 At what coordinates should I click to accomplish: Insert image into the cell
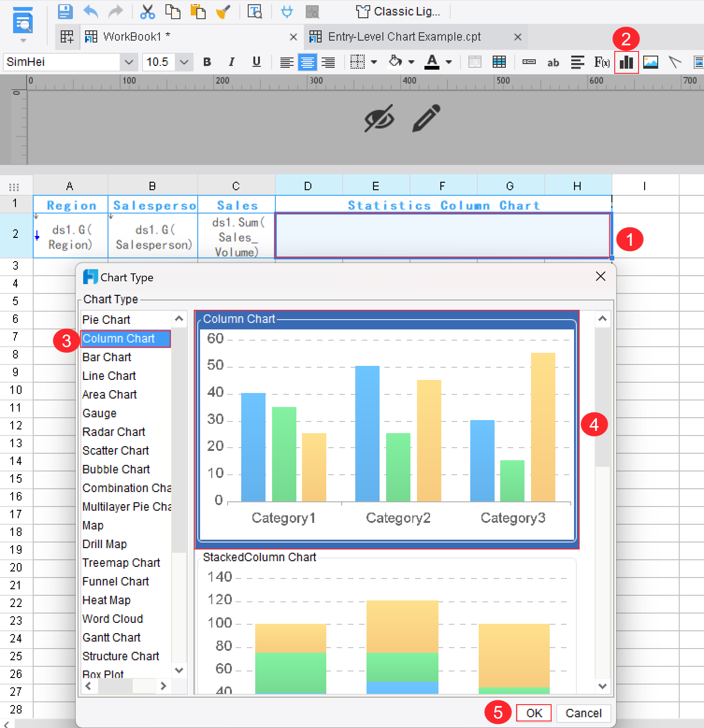(x=651, y=62)
